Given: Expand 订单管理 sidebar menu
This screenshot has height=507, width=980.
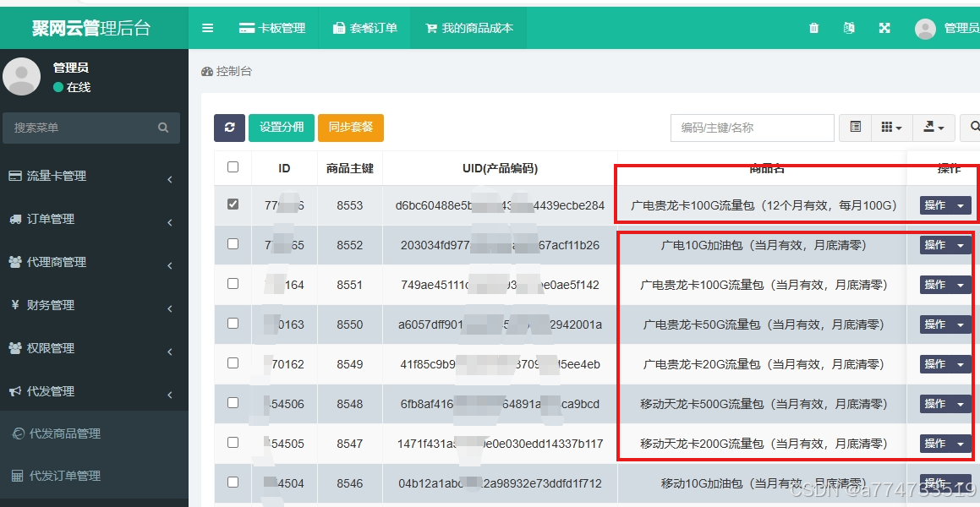Looking at the screenshot, I should click(94, 219).
